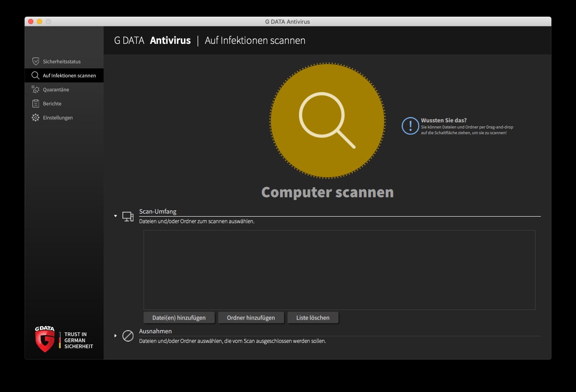Click the Ausnahmen description about excluded files
This screenshot has height=392, width=576.
[233, 341]
